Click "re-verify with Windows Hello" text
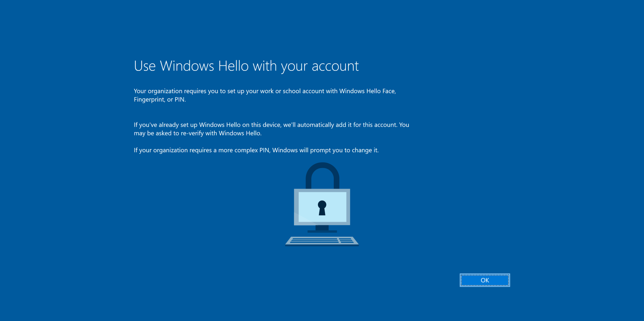This screenshot has height=321, width=644. click(221, 133)
